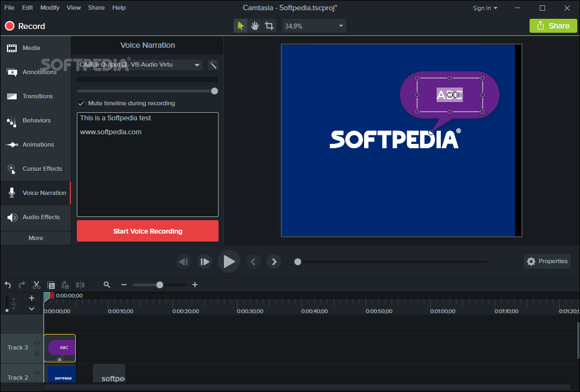Screen dimensions: 580x392
Task: Adjust the timeline zoom slider
Action: coord(160,285)
